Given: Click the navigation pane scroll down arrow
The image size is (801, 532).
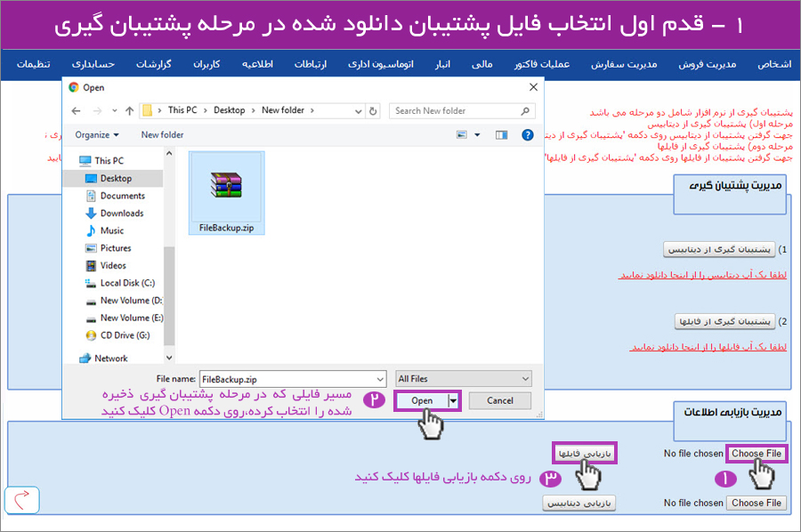Looking at the screenshot, I should point(169,358).
